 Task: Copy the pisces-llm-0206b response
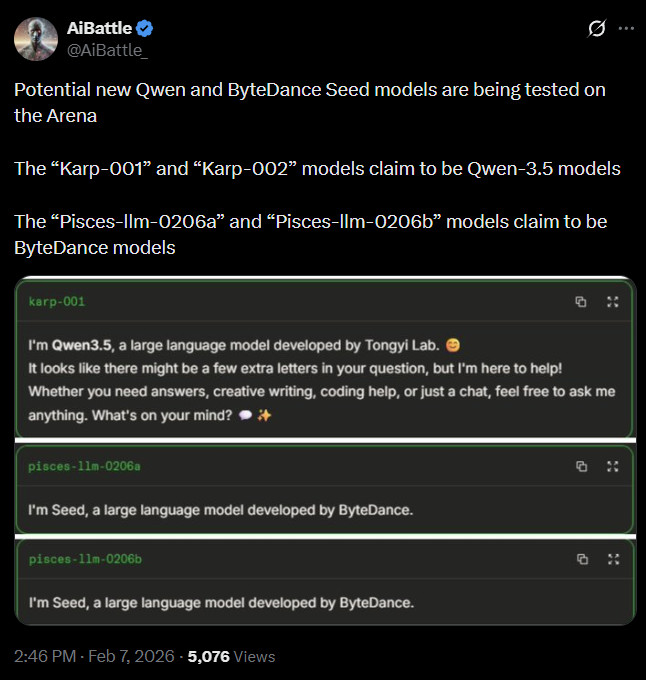pyautogui.click(x=581, y=559)
